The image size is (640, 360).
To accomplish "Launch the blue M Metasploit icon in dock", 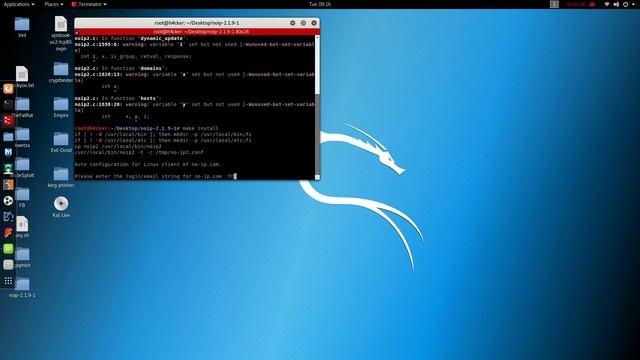I will (x=8, y=152).
